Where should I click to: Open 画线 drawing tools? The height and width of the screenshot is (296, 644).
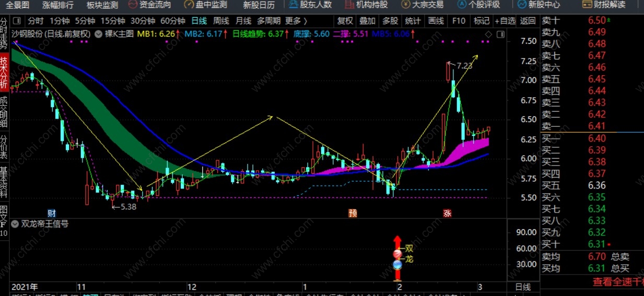tap(436, 21)
